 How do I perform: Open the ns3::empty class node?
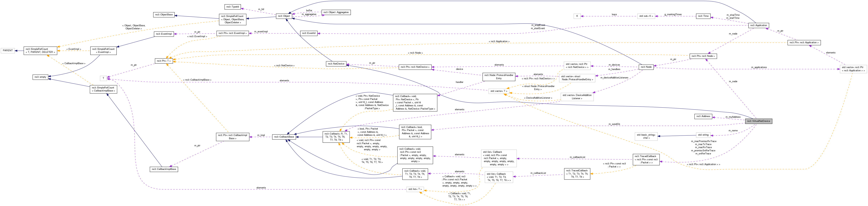click(40, 77)
